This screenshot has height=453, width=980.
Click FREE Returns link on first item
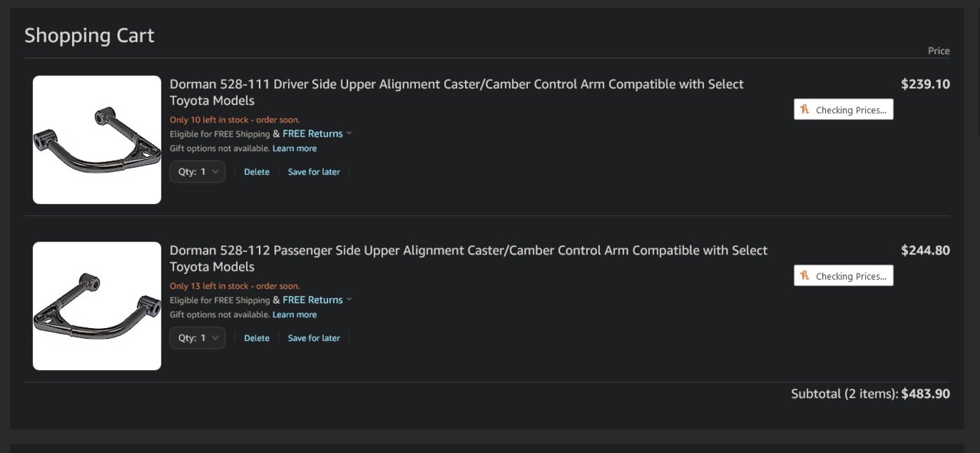[313, 133]
